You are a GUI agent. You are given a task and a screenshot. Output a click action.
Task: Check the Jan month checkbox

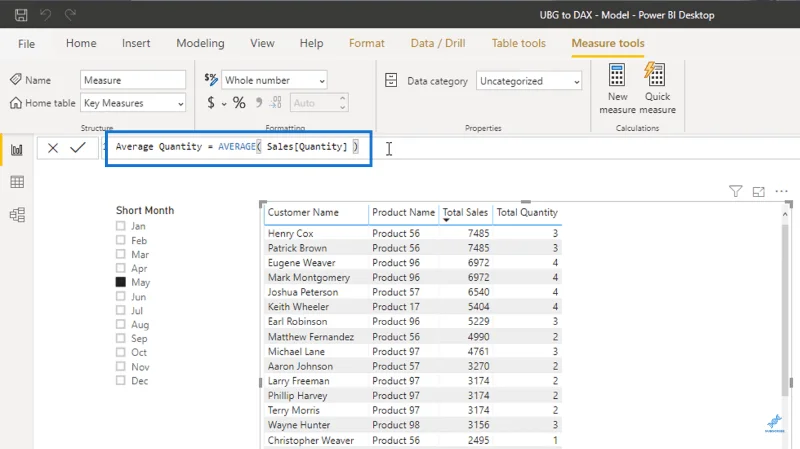pos(120,226)
